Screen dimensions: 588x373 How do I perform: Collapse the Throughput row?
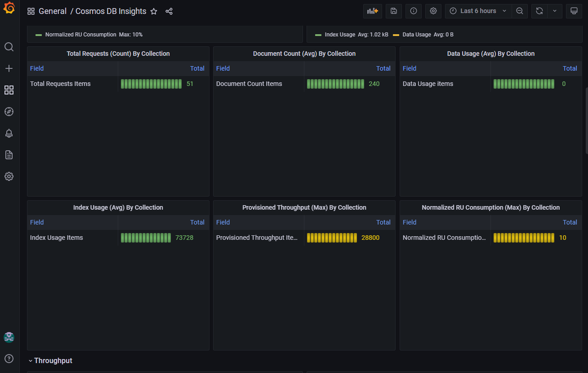(x=50, y=361)
